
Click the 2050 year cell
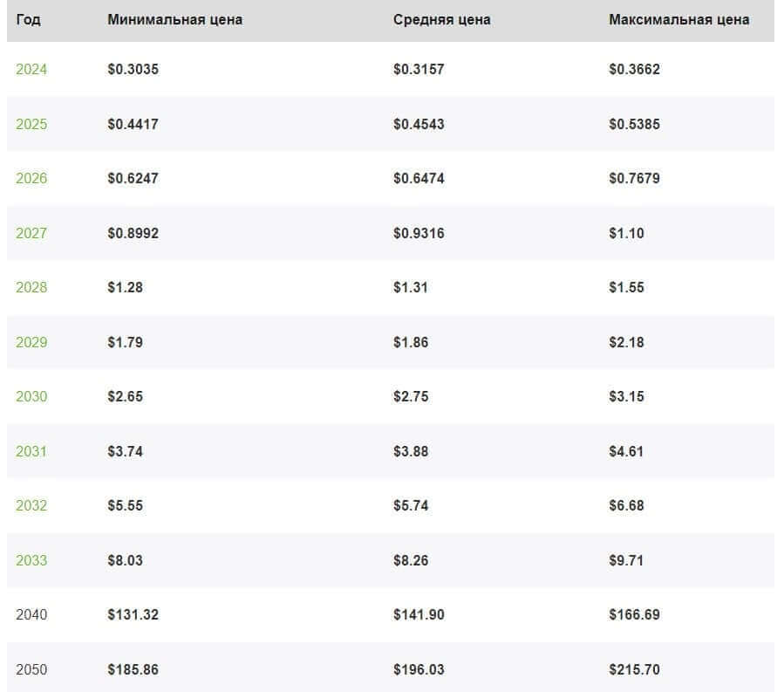[31, 669]
